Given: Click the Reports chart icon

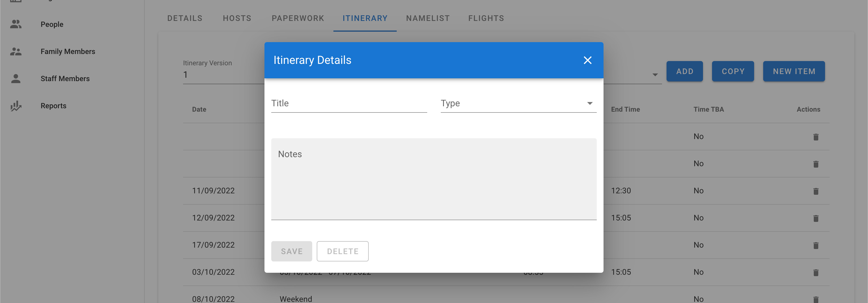Looking at the screenshot, I should click(16, 106).
